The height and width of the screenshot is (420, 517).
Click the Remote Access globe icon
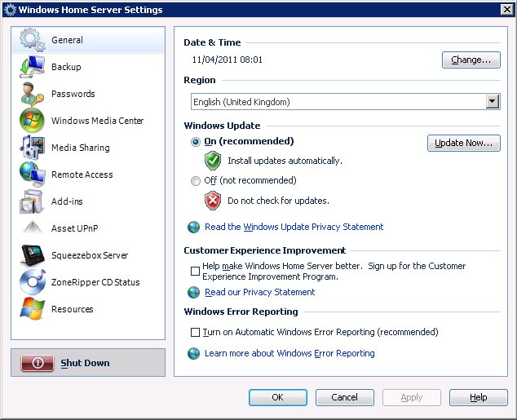pos(32,175)
